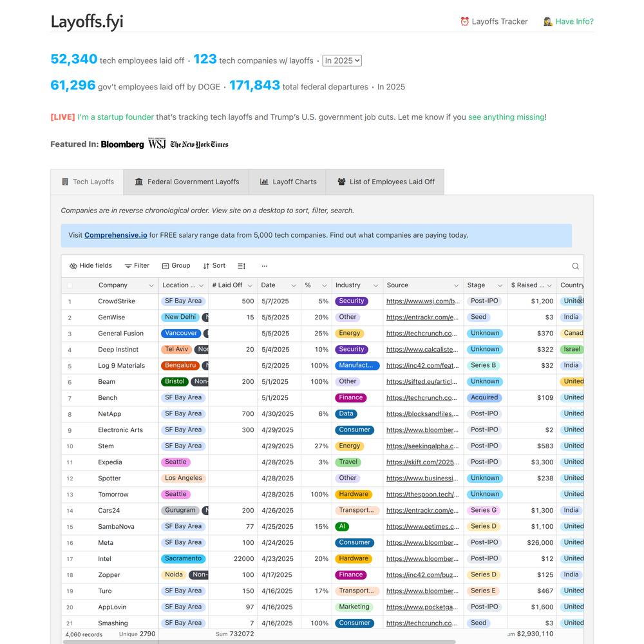Click the Series G stage tag for Cars24

click(x=484, y=510)
